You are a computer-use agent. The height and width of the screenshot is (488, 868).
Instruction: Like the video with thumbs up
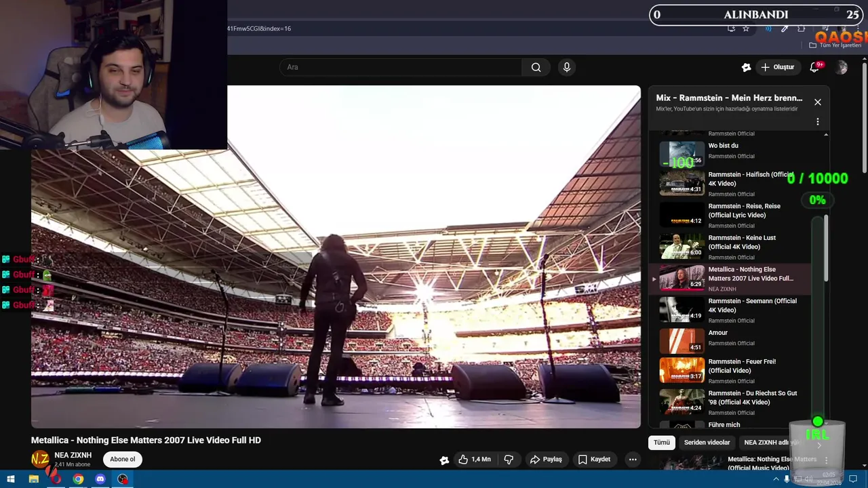pyautogui.click(x=474, y=460)
